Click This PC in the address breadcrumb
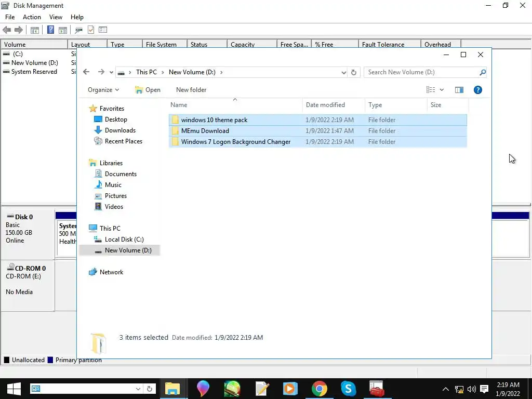Image resolution: width=532 pixels, height=399 pixels. pos(147,72)
